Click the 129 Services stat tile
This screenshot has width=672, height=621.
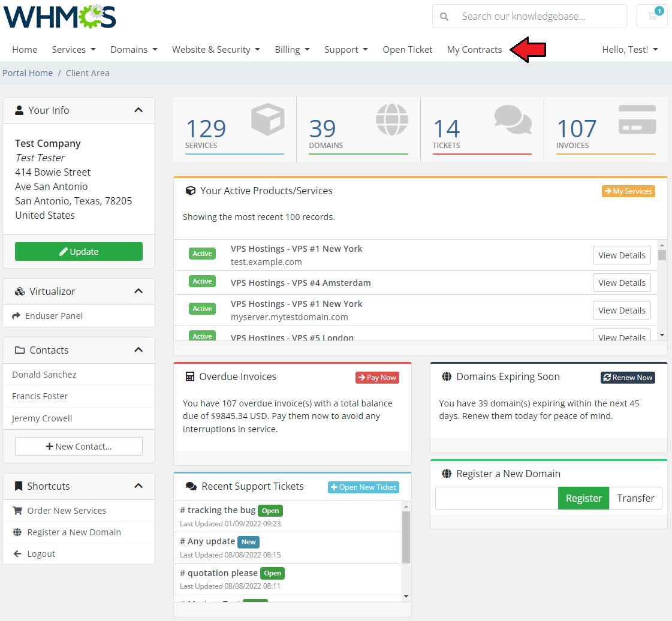click(234, 130)
